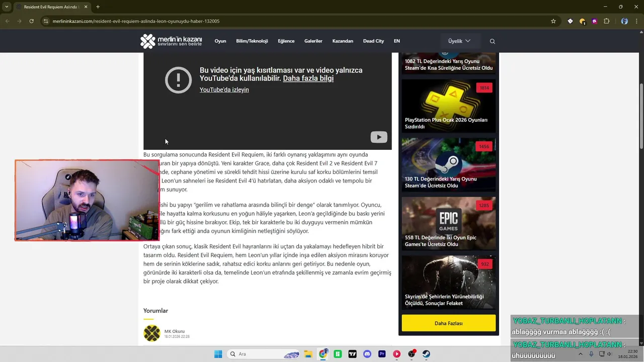Open a new browser tab
This screenshot has width=644, height=362.
[98, 7]
